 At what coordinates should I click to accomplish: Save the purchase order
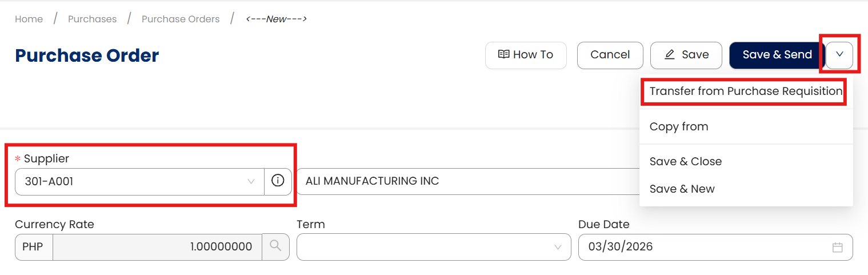click(686, 55)
